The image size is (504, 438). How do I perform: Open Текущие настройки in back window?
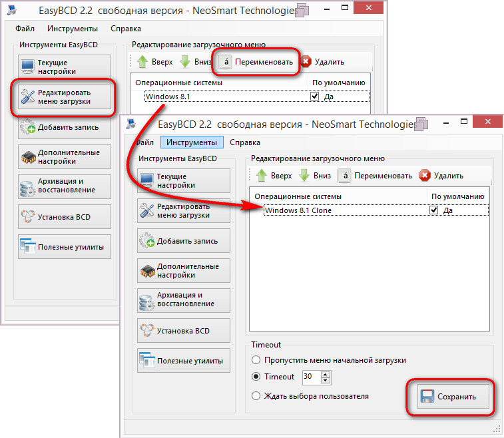point(65,67)
